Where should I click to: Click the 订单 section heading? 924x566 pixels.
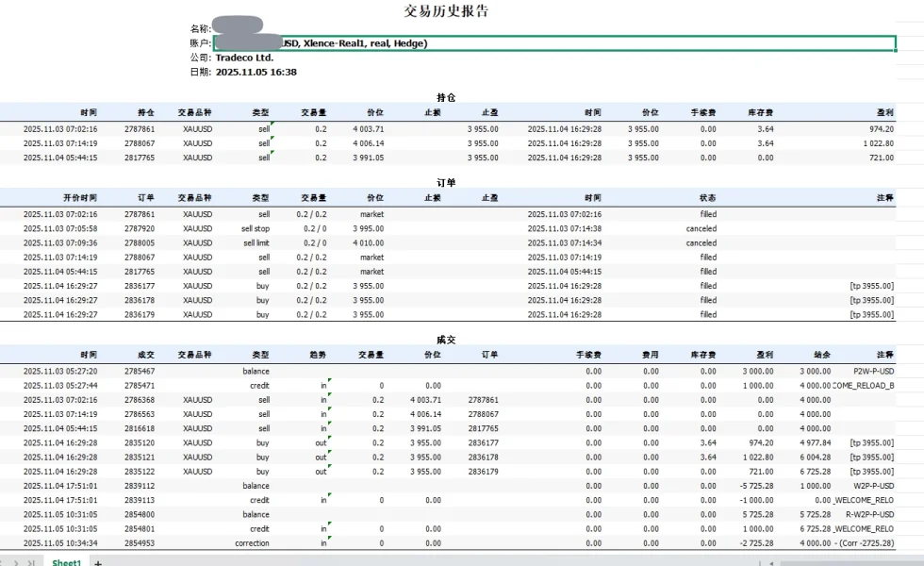(x=446, y=182)
